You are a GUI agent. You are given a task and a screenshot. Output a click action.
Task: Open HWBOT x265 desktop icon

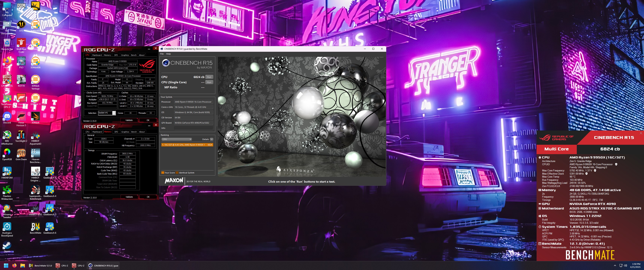tap(36, 210)
